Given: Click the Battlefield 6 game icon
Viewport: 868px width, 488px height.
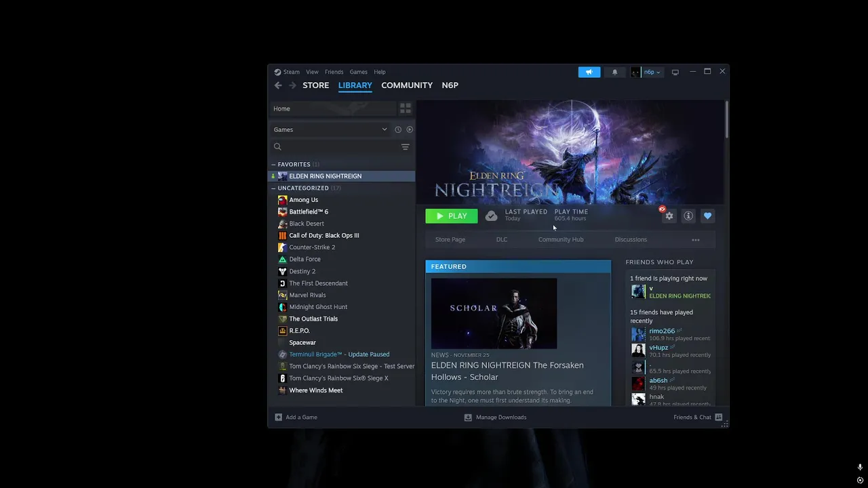Looking at the screenshot, I should pos(283,211).
